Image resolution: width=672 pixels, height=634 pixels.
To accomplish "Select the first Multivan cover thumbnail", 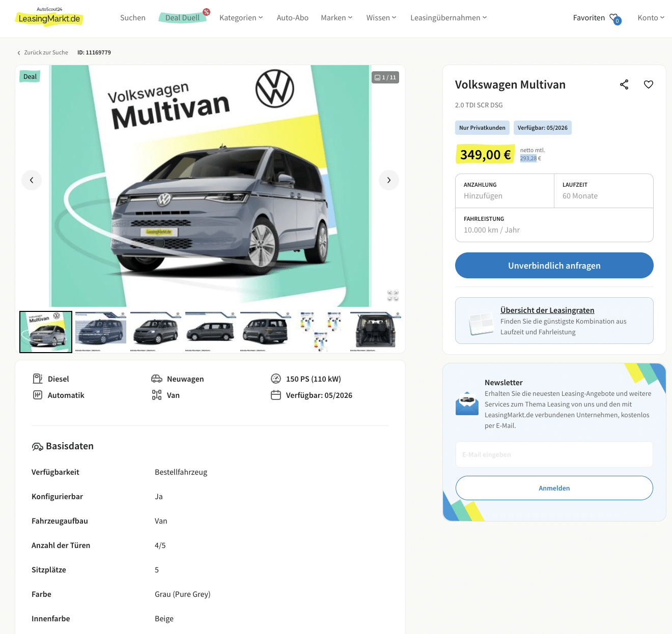I will (46, 332).
